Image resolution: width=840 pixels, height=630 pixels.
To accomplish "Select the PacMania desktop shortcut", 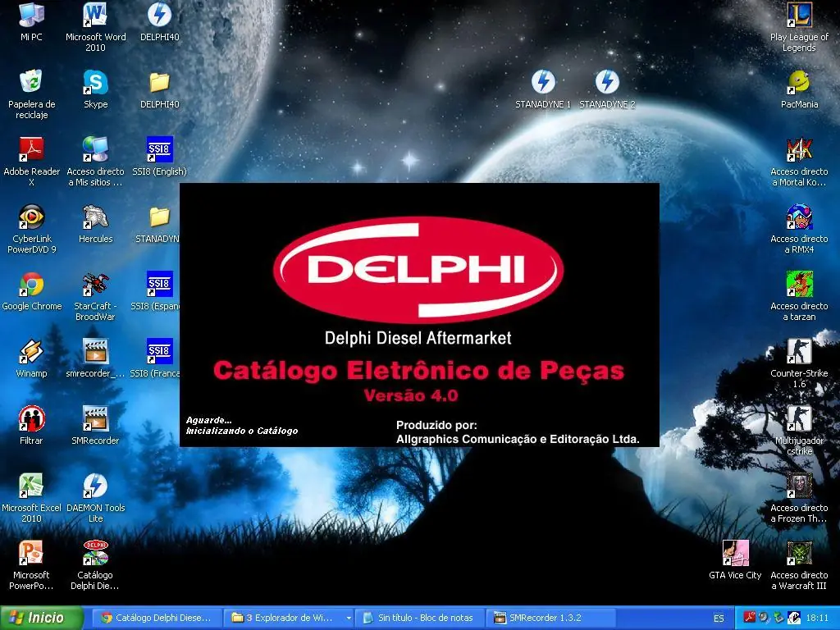I will (x=799, y=89).
